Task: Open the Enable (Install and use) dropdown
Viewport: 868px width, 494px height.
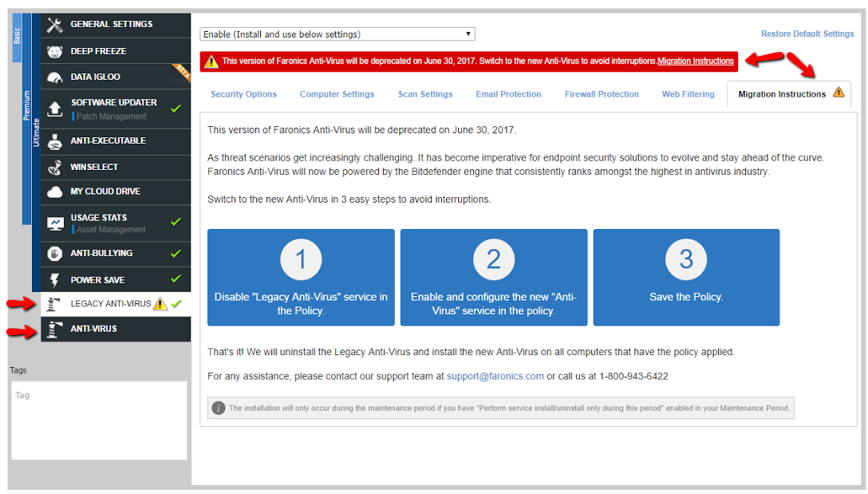Action: (337, 34)
